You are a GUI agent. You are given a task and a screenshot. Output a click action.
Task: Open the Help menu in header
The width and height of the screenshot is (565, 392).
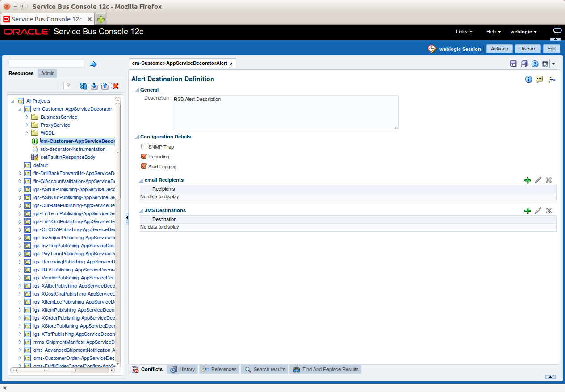click(x=494, y=32)
